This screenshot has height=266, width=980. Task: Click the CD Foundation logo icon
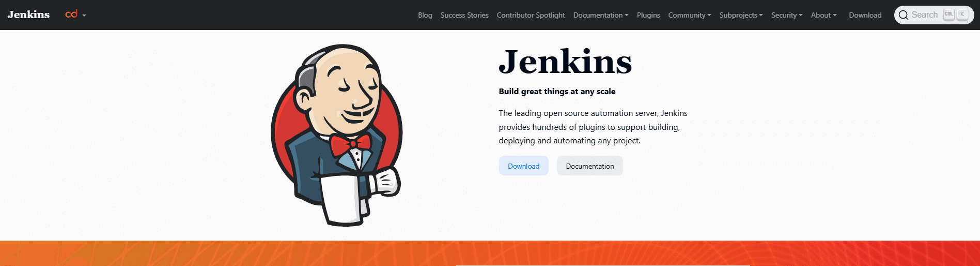coord(71,14)
